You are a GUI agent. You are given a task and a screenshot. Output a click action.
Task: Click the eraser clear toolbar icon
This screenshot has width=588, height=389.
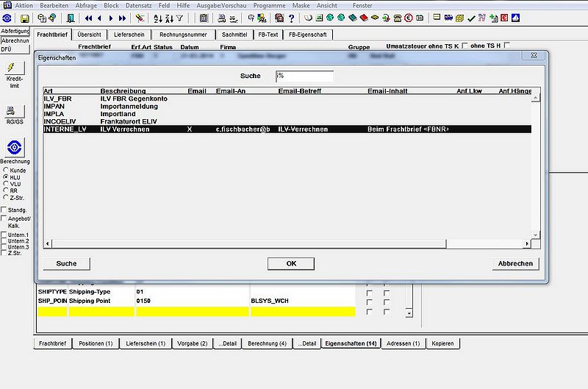tap(140, 18)
